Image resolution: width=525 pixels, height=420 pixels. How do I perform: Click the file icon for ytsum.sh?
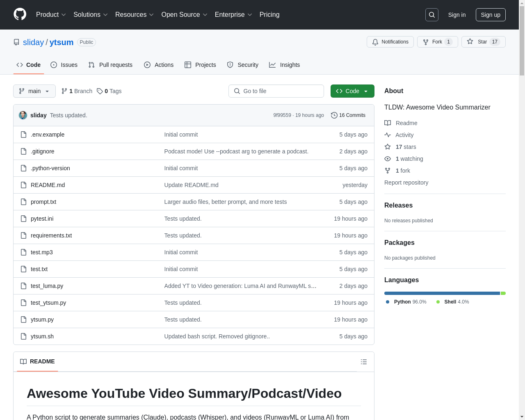coord(24,336)
